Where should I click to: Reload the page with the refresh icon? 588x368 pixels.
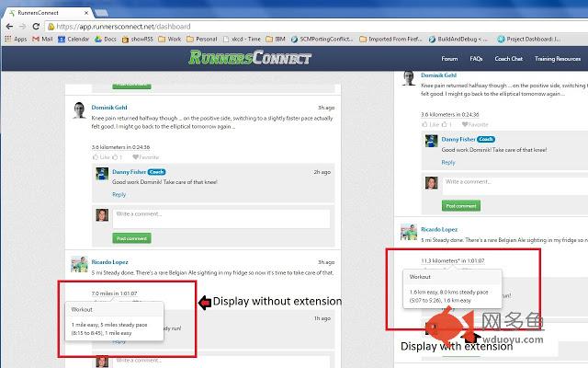coord(36,27)
